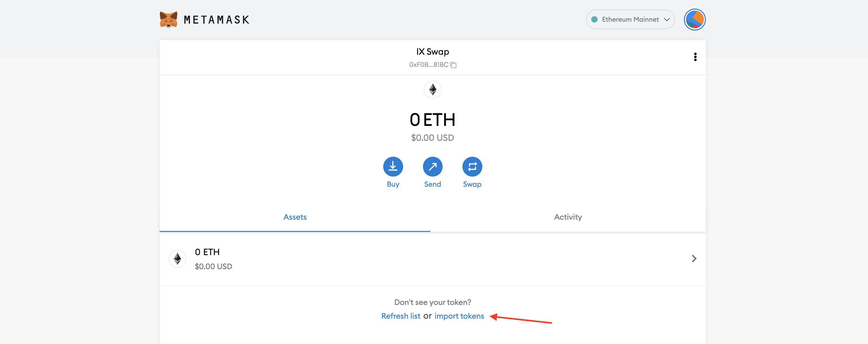Click the import tokens link
Screen dimensions: 868x344
coord(459,316)
